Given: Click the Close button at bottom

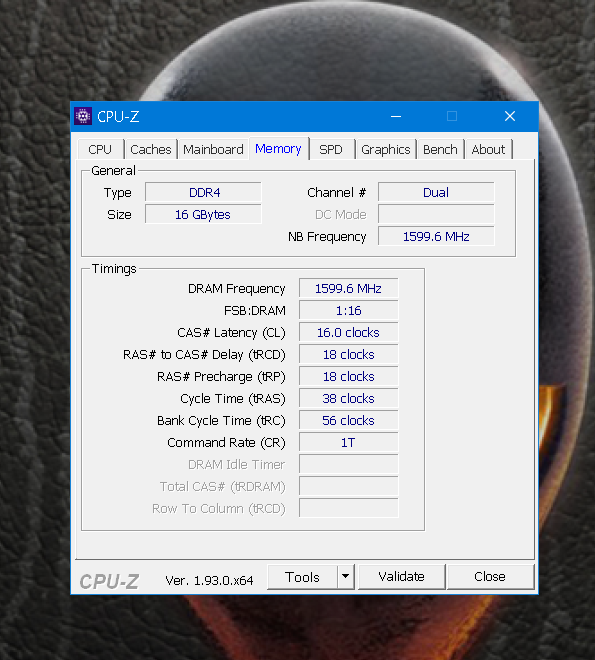Looking at the screenshot, I should 490,577.
